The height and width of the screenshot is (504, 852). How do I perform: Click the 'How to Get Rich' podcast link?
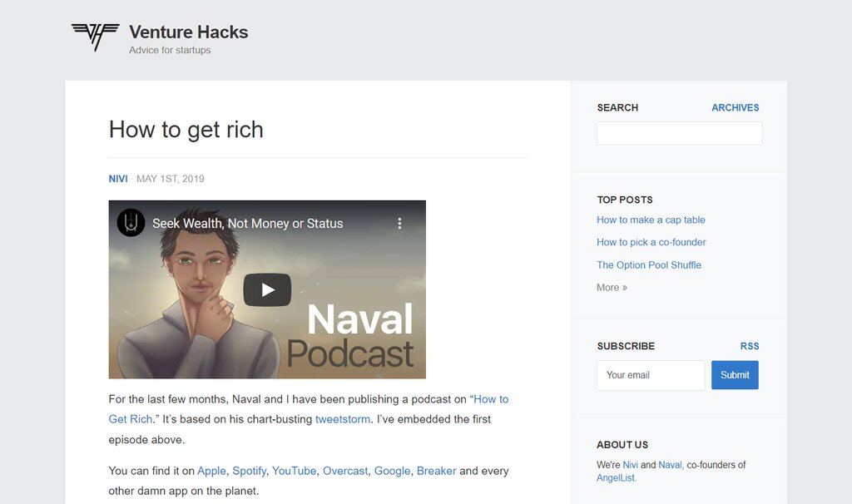[x=491, y=399]
